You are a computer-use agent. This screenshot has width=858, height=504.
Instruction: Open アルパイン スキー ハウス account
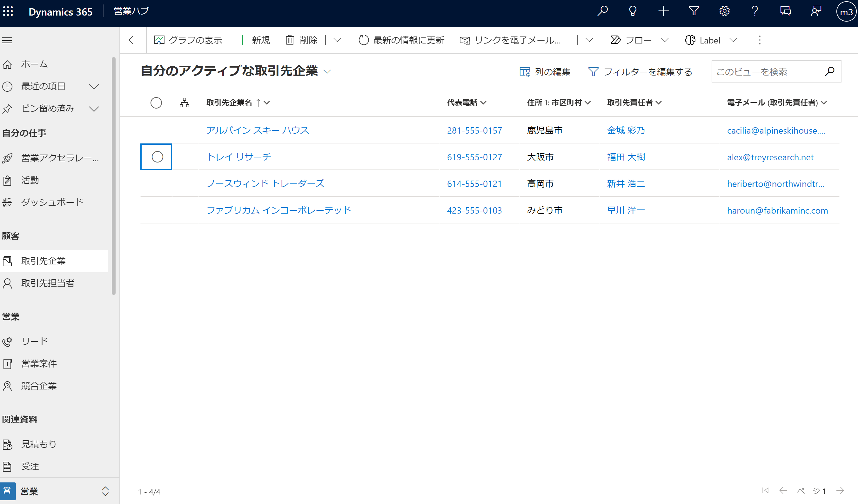tap(258, 130)
